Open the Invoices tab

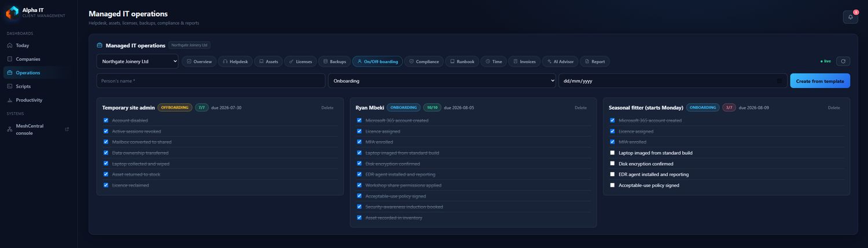point(524,61)
